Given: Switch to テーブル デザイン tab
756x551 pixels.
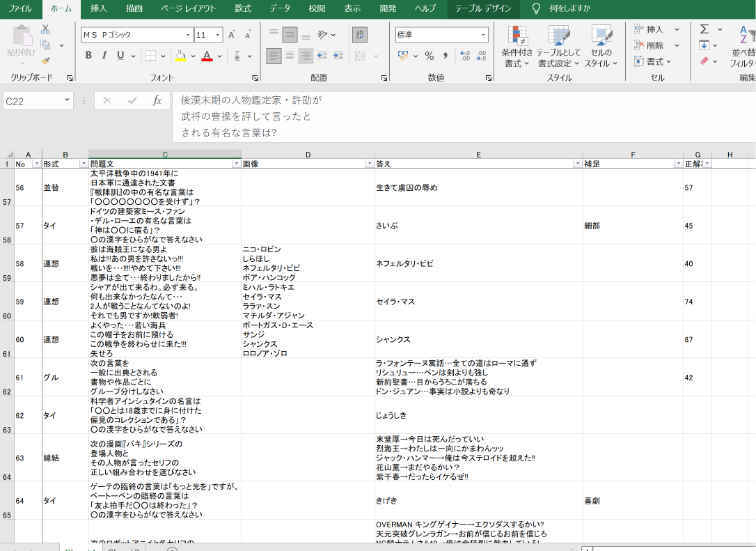Looking at the screenshot, I should point(483,8).
